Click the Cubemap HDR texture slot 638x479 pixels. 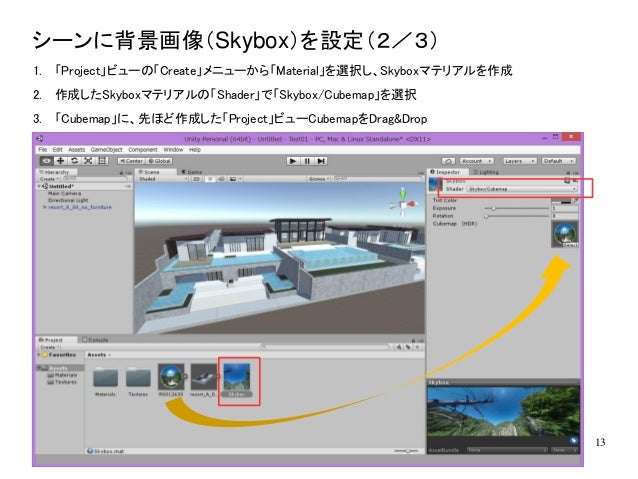[x=565, y=234]
